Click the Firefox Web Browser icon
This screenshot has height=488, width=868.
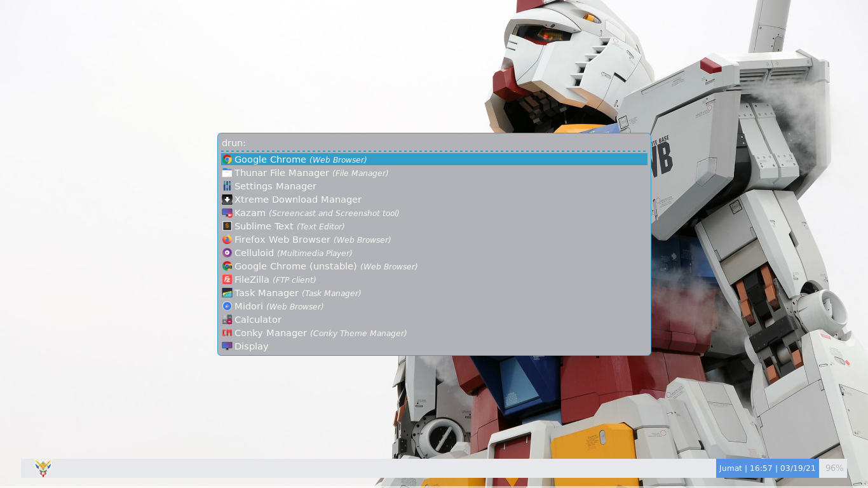click(x=227, y=240)
